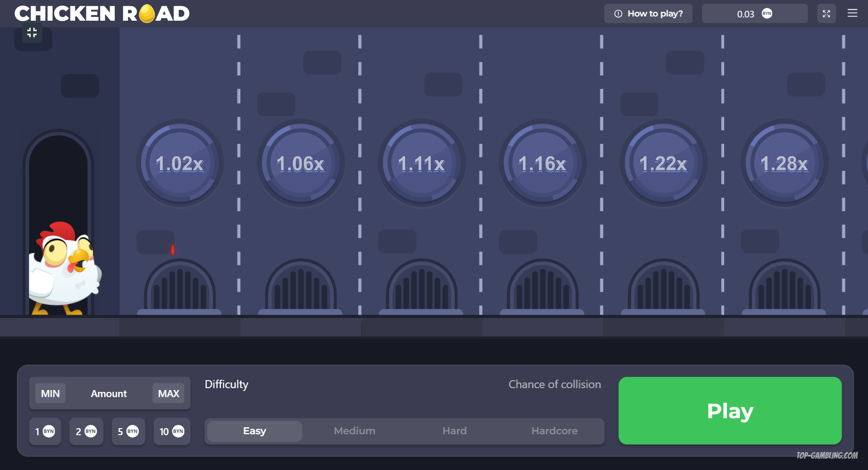Set bet to MIN amount
This screenshot has height=470, width=868.
click(50, 393)
